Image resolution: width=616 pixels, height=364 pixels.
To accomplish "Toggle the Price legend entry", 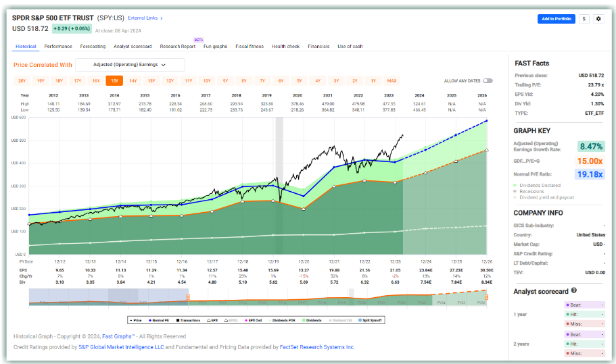I will point(135,321).
